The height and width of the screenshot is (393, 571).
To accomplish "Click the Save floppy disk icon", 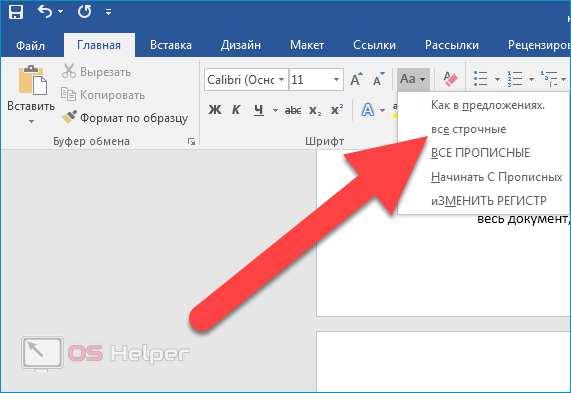I will (16, 12).
